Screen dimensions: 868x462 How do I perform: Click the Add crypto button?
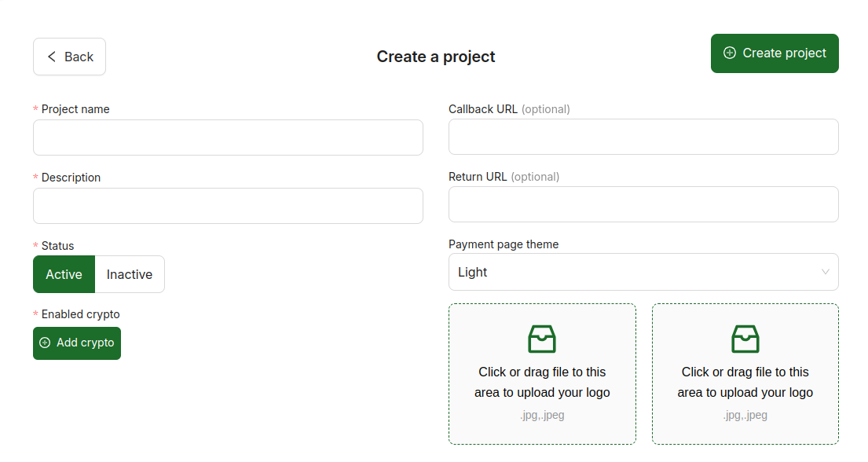(77, 343)
